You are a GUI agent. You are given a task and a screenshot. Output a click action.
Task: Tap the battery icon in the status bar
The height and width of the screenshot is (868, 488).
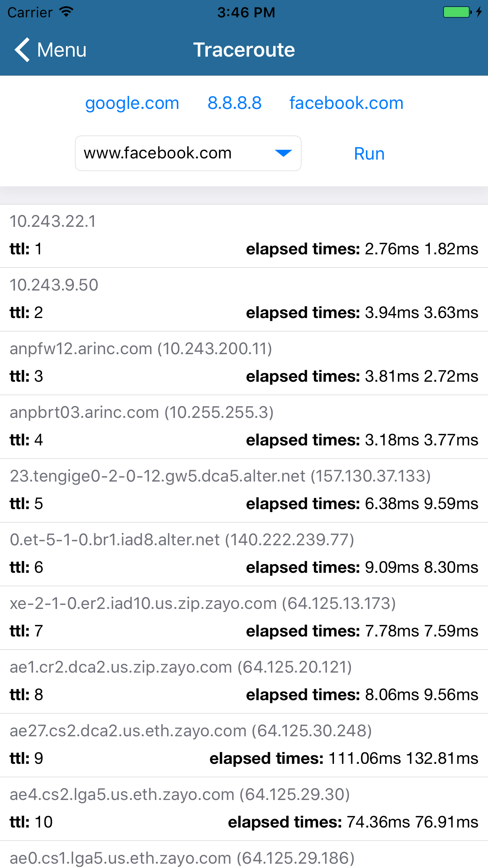coord(456,12)
